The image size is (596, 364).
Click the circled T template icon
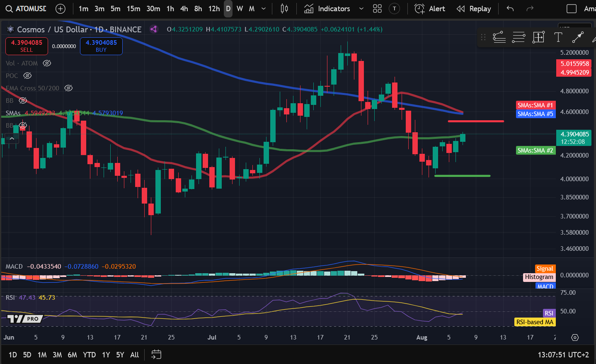click(395, 9)
